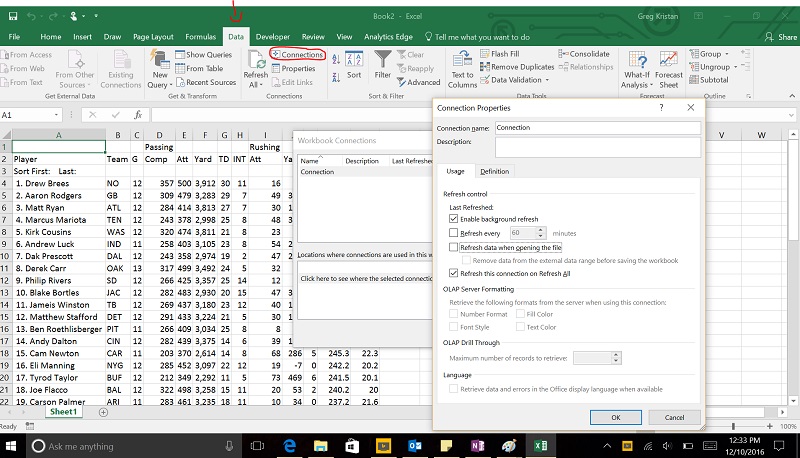Open the File tab
Screen dimensions: 800x458
pos(14,37)
